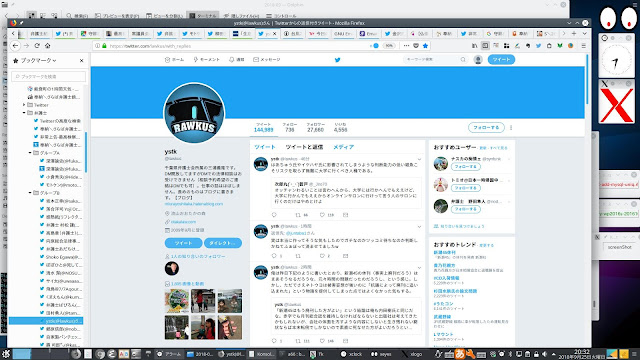Click the bookmarks search field
640x360 pixels.
[x=49, y=76]
